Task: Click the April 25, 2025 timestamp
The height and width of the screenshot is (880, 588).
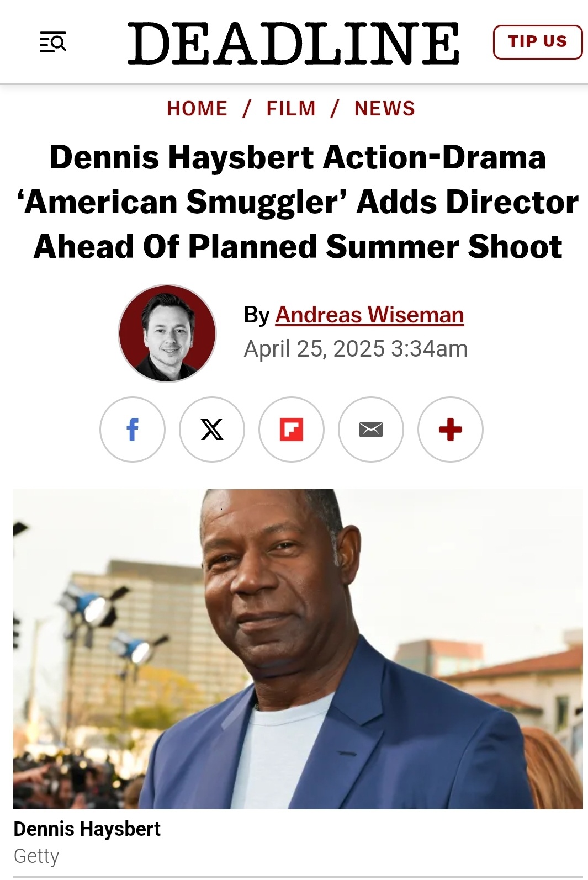Action: (x=356, y=349)
